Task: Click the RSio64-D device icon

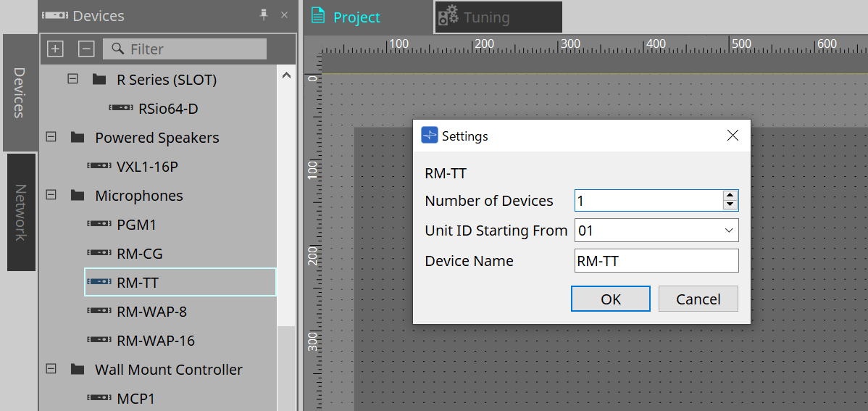Action: [x=121, y=109]
